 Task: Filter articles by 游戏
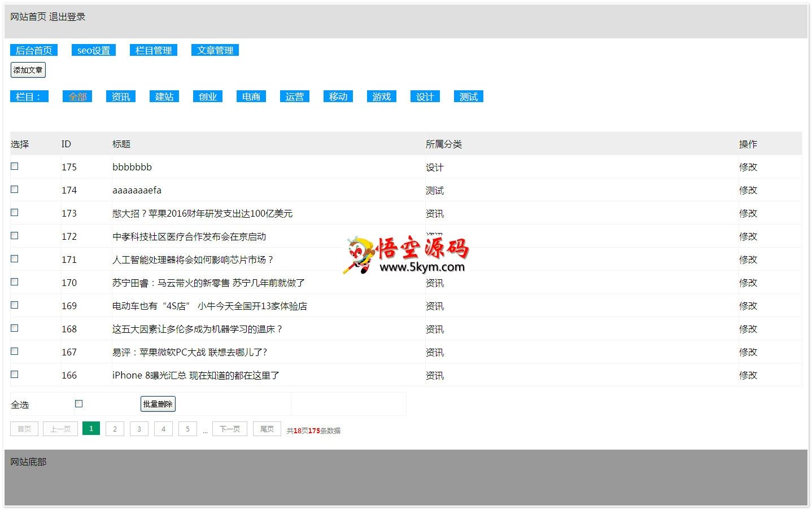coord(382,96)
